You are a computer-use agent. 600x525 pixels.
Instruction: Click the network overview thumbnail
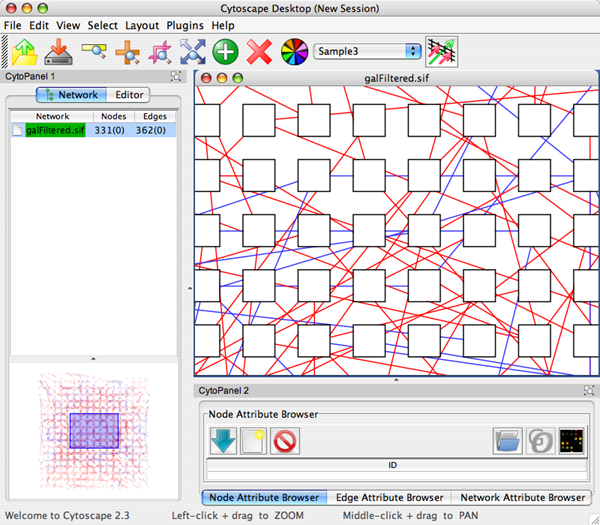tap(93, 430)
